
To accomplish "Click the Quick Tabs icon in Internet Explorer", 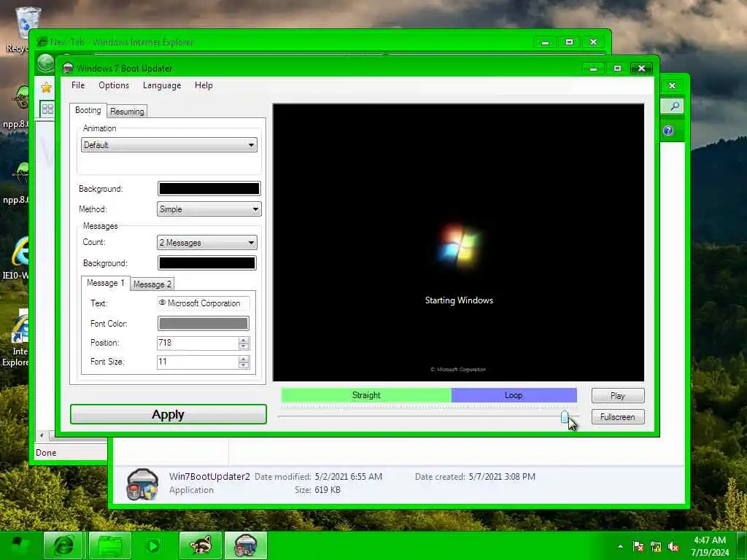I will (47, 109).
